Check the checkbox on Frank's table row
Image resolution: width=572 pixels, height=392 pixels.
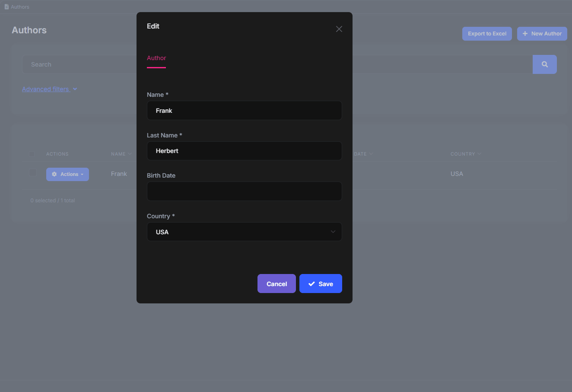click(32, 172)
